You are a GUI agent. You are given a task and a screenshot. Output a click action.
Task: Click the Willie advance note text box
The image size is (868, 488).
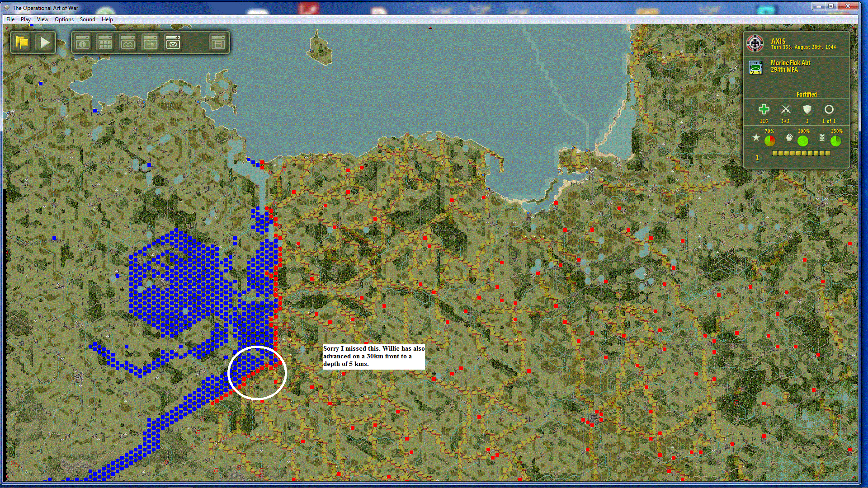[x=373, y=357]
